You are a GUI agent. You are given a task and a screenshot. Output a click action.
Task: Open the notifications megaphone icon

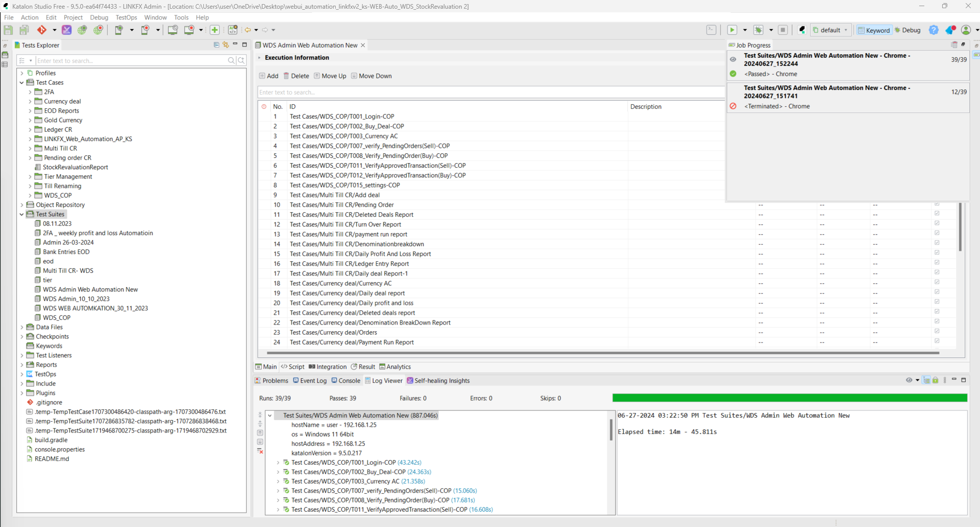(950, 30)
